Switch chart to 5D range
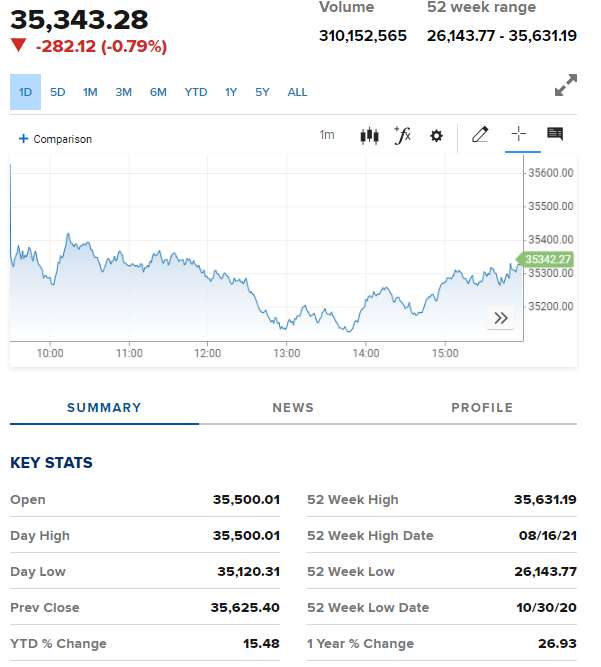The width and height of the screenshot is (601, 667). (x=58, y=92)
